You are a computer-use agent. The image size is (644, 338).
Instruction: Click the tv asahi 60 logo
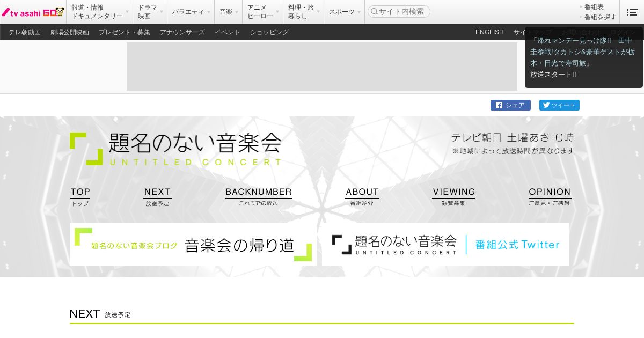[33, 12]
